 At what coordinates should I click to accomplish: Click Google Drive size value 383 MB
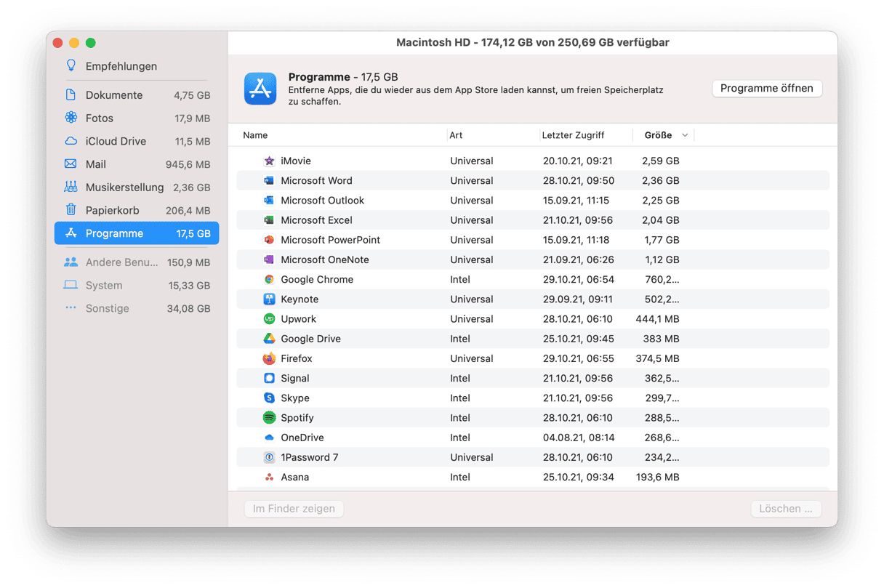(662, 339)
